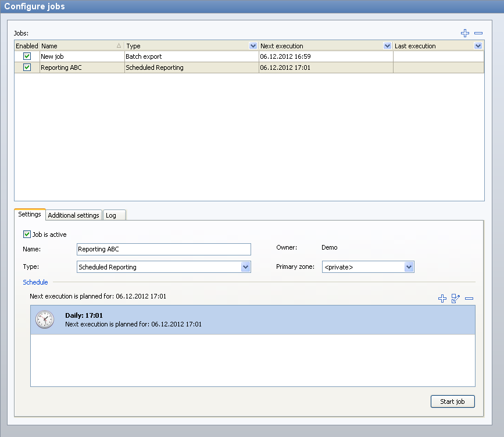The width and height of the screenshot is (504, 437).
Task: Open the Next execution column filter
Action: [388, 46]
